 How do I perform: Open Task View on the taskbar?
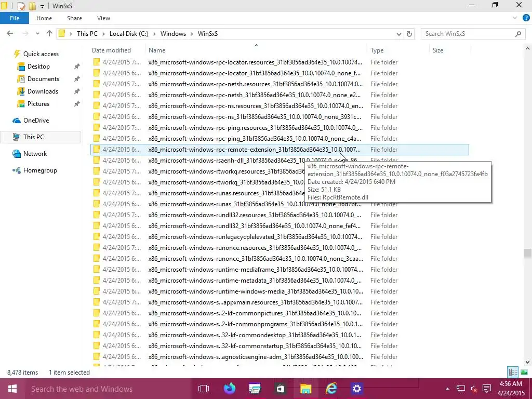click(204, 389)
